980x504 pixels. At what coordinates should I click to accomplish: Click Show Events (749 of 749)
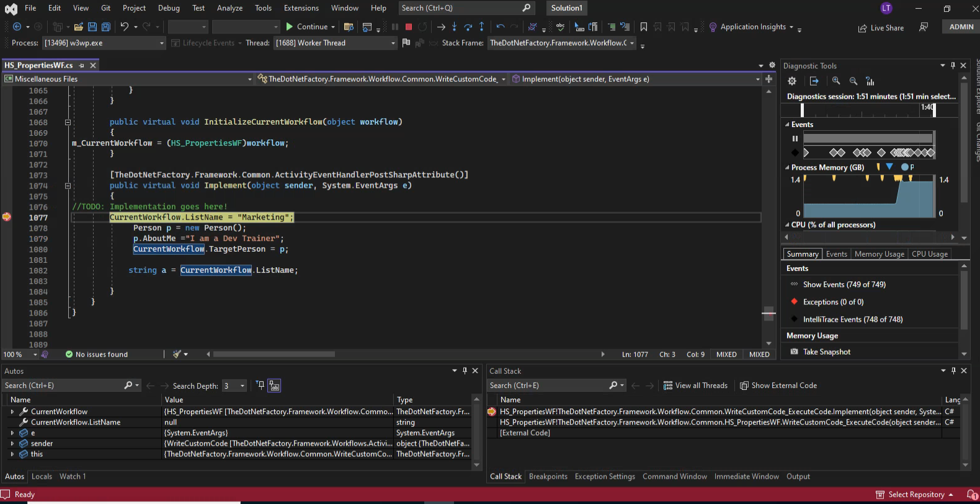click(x=844, y=285)
